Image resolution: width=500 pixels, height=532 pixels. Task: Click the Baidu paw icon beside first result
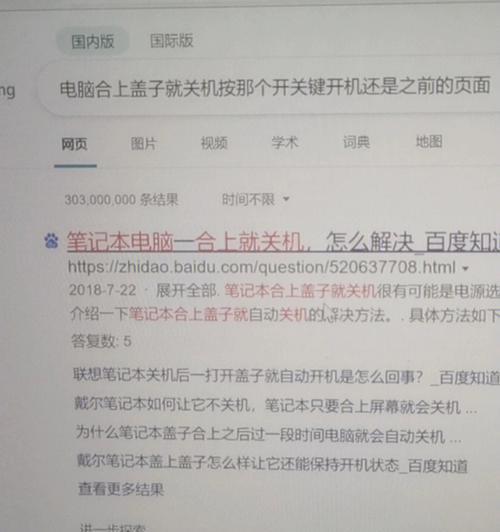[x=51, y=241]
